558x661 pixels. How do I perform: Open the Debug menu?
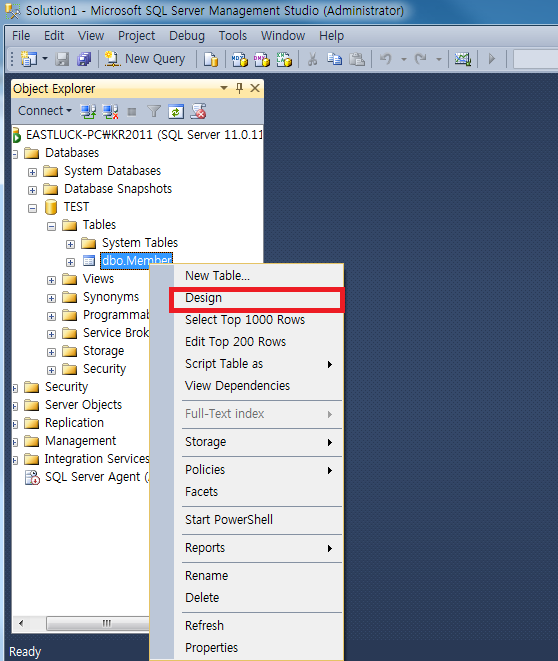(187, 36)
